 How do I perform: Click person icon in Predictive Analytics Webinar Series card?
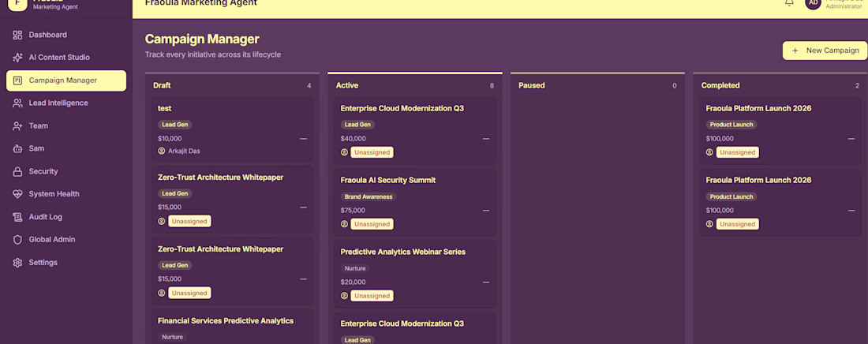pos(344,296)
